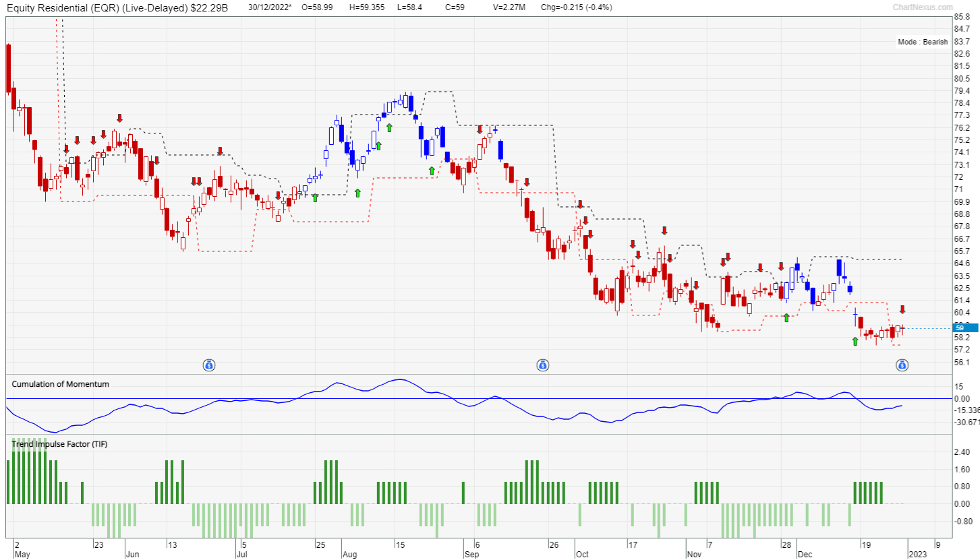Click the red down arrow above the last candle

[x=902, y=309]
